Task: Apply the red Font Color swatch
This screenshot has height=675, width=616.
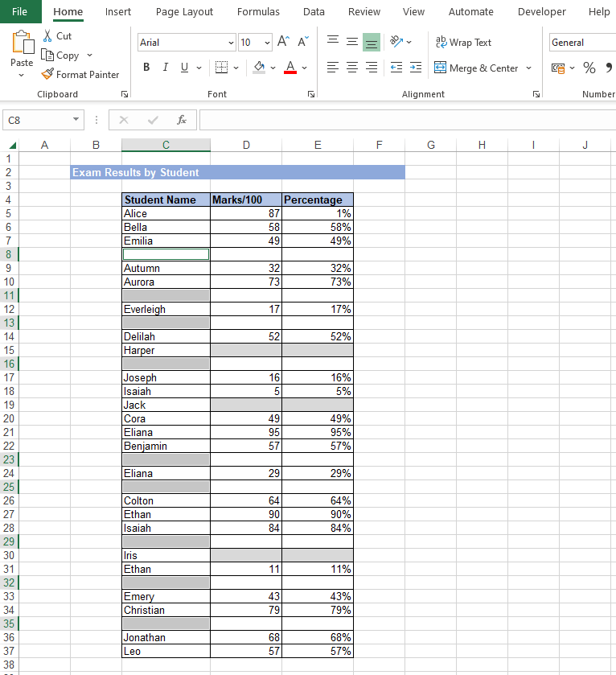Action: pos(290,68)
